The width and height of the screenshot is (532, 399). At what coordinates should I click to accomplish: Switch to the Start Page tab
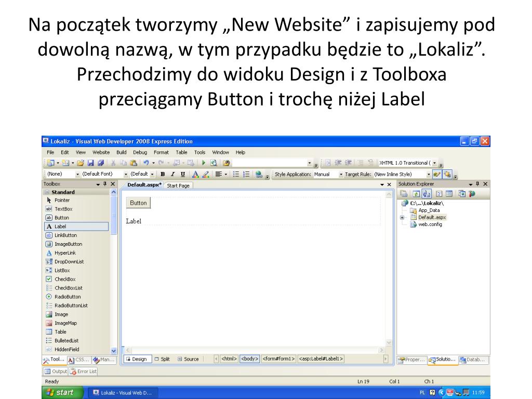pos(178,185)
